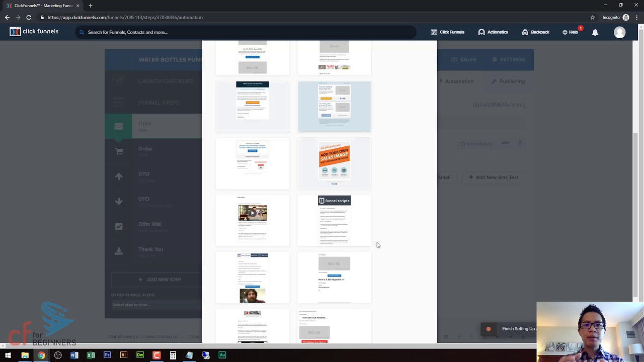Select the Funnel Scripts email template
This screenshot has height=362, width=644.
pyautogui.click(x=334, y=221)
